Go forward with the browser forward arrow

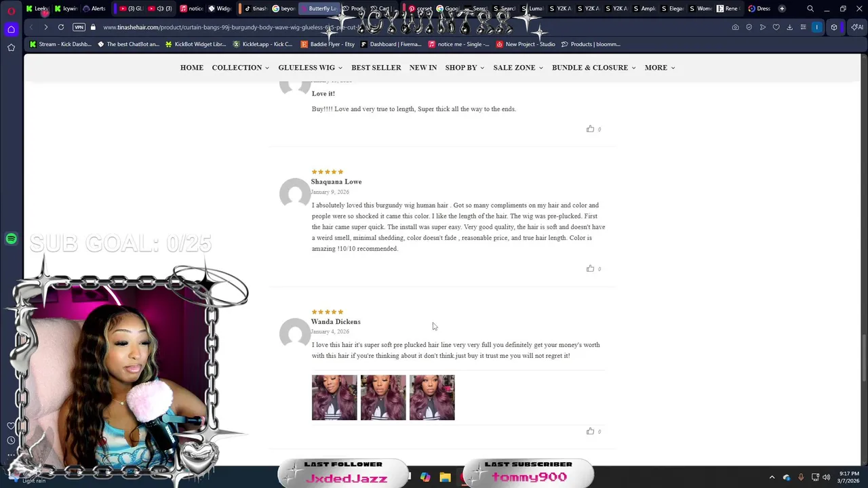[x=45, y=27]
